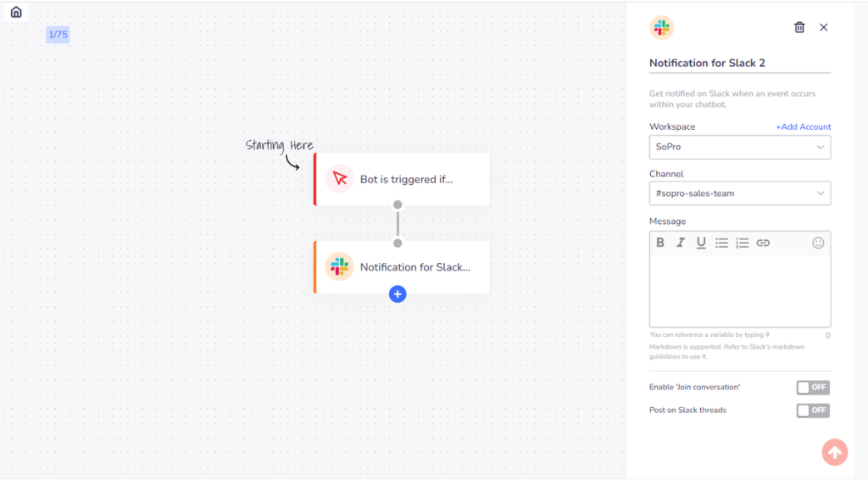Viewport: 868px width, 481px height.
Task: Apply italic formatting in message editor
Action: (681, 243)
